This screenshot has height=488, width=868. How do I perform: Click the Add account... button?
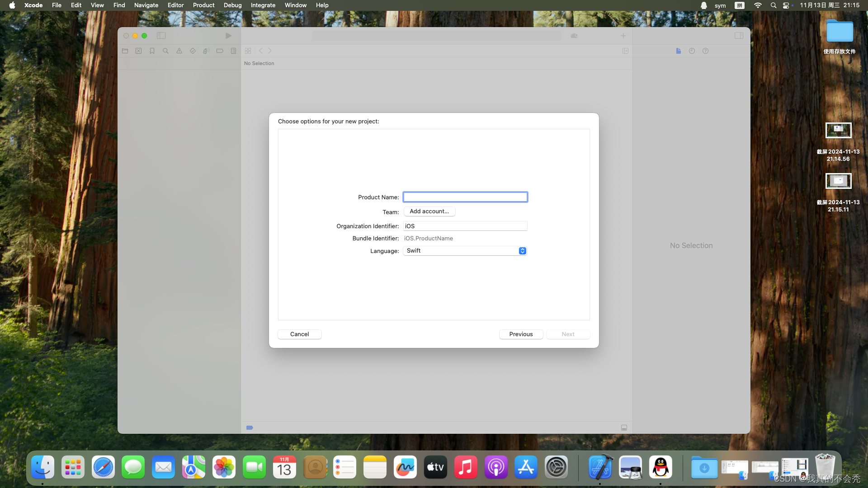(x=429, y=211)
